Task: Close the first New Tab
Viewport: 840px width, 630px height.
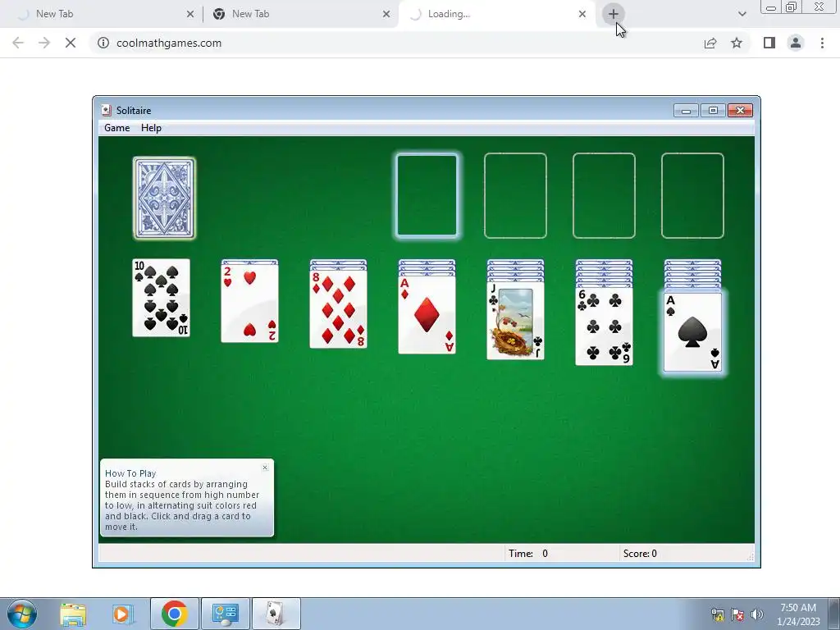Action: [190, 14]
